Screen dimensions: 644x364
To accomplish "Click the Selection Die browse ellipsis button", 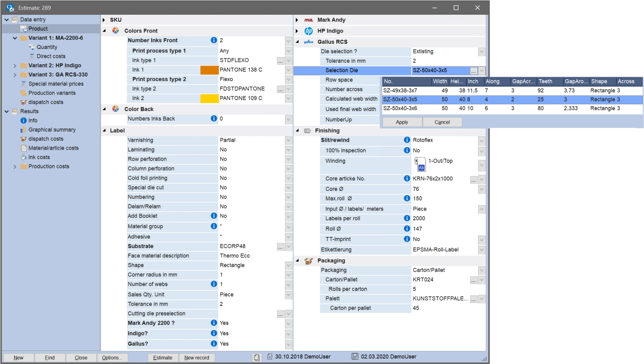I will [x=474, y=71].
